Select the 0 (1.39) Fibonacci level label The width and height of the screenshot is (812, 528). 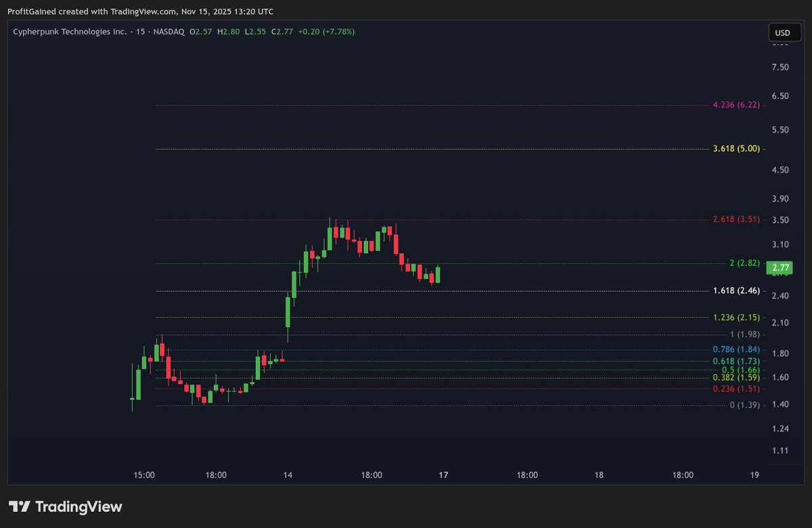tap(744, 405)
